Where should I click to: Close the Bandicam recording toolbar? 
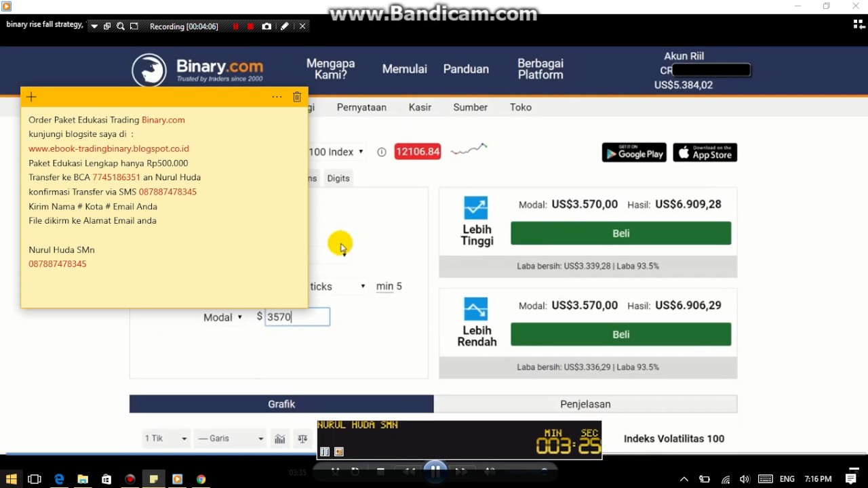pos(302,26)
